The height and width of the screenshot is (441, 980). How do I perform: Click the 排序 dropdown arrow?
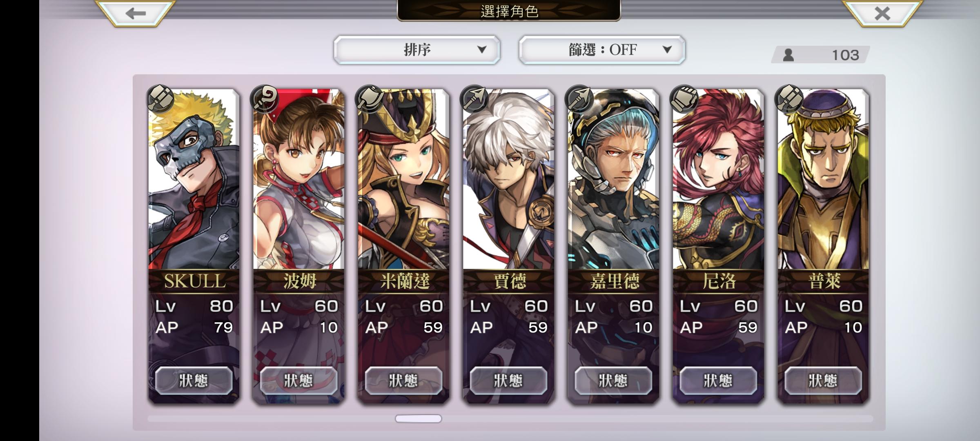click(482, 50)
